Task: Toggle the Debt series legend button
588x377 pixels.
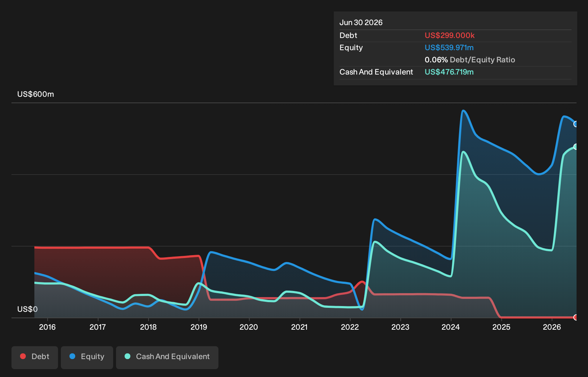Action: [x=35, y=357]
